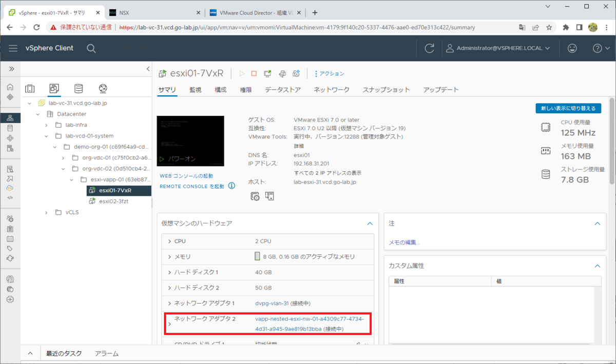This screenshot has height=364, width=616.
Task: Open Tasks clipboard icon in rail
Action: [10, 229]
